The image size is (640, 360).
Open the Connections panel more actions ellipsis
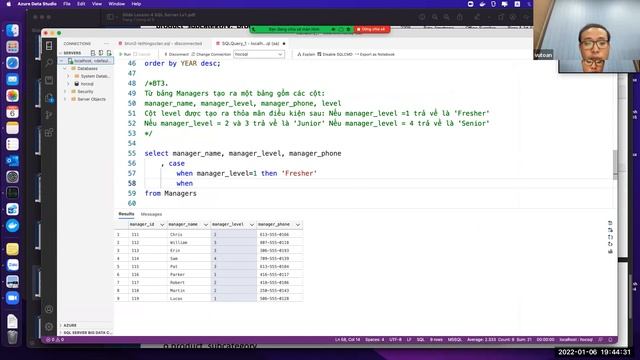(107, 44)
